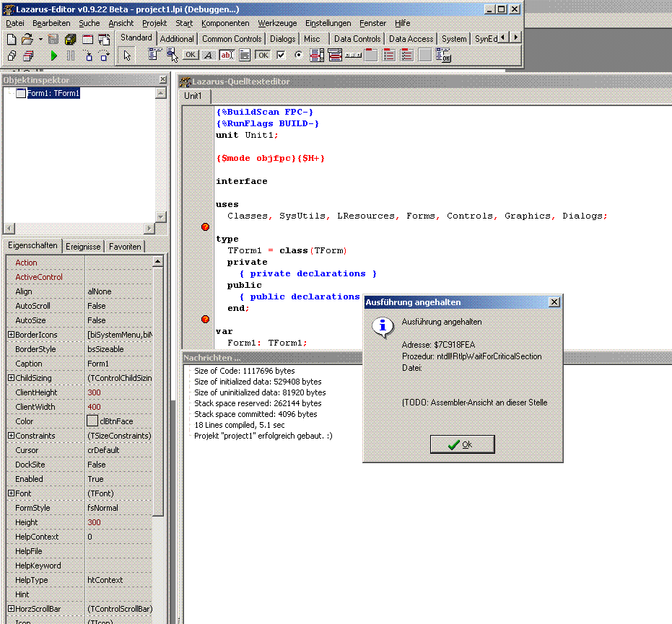Toggle breakpoint marker on the type line
Image resolution: width=672 pixels, height=624 pixels.
205,227
